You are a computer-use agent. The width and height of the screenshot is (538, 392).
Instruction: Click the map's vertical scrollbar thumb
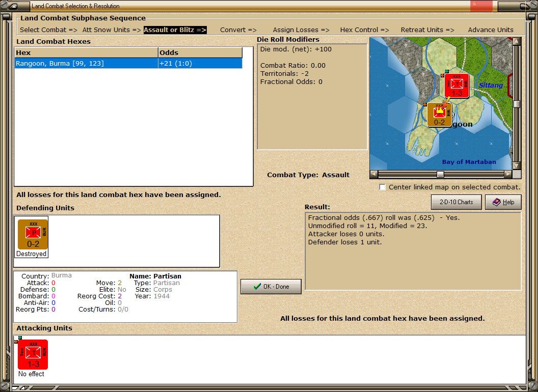pyautogui.click(x=517, y=104)
